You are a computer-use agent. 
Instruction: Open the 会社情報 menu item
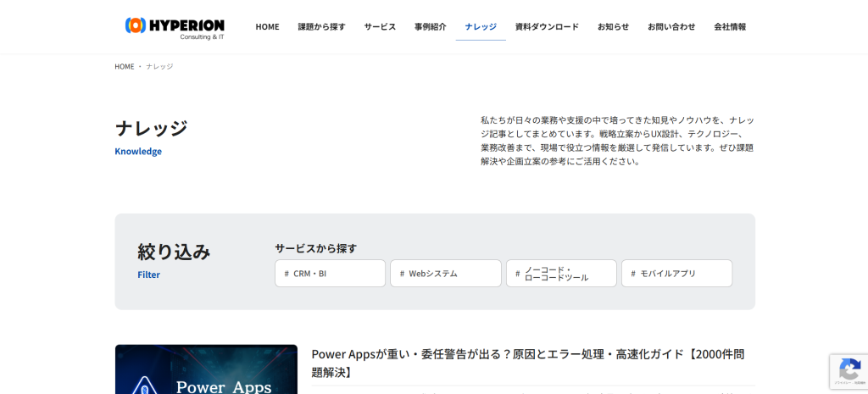pos(730,26)
